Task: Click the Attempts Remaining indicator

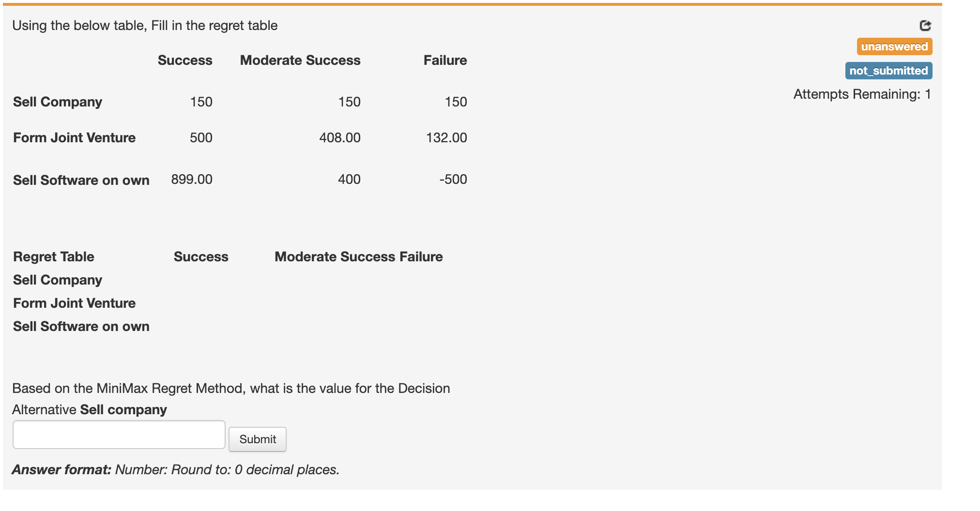Action: tap(861, 95)
